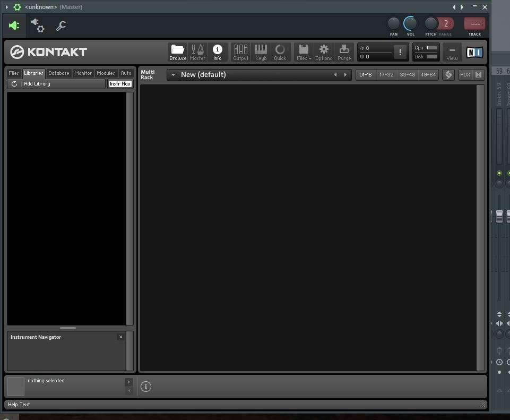
Task: Open the Master editor metronome icon
Action: [197, 52]
